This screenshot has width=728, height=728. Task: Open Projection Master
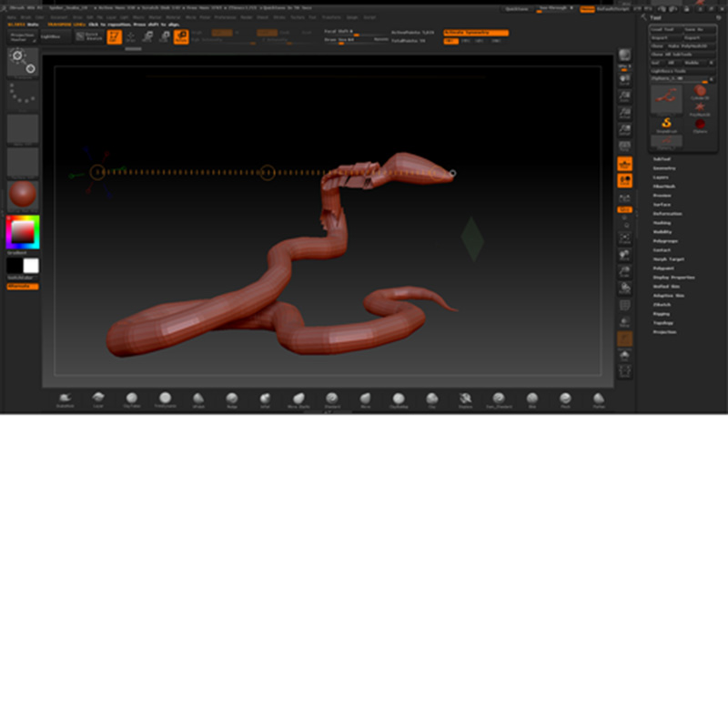point(23,36)
